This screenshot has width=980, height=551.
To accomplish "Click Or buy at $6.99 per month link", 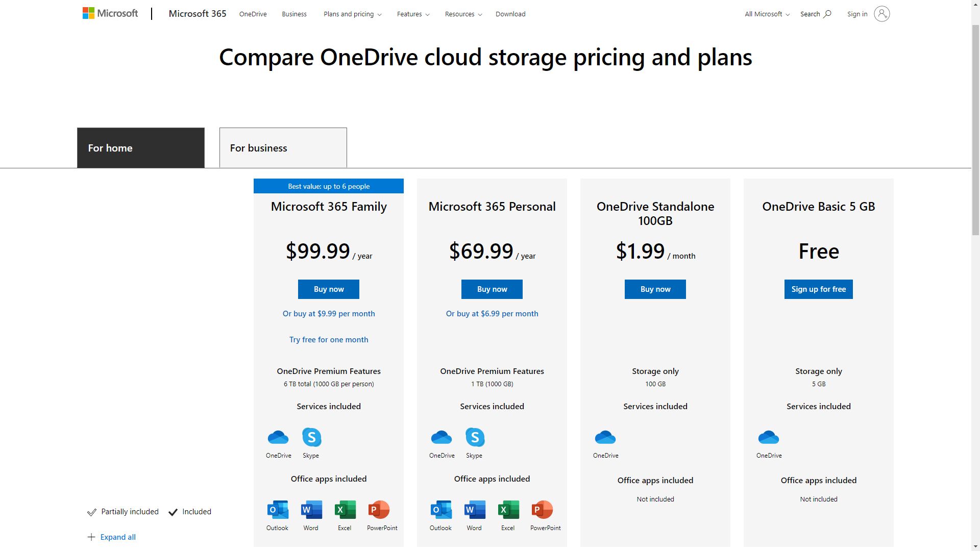I will tap(492, 313).
